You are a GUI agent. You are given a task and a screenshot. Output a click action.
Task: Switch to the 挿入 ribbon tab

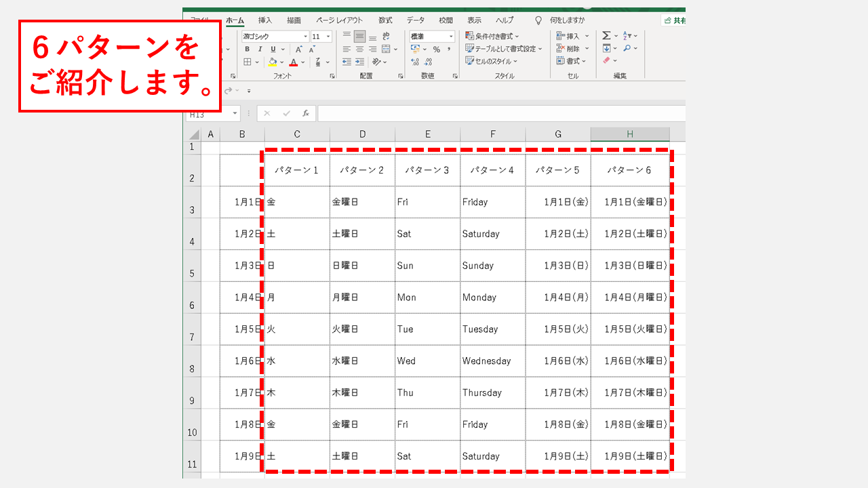tap(265, 20)
